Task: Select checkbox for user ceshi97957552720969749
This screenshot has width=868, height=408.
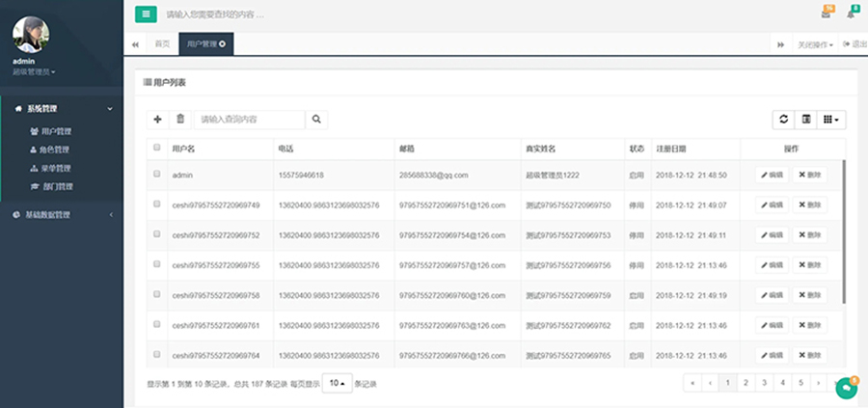Action: [157, 204]
